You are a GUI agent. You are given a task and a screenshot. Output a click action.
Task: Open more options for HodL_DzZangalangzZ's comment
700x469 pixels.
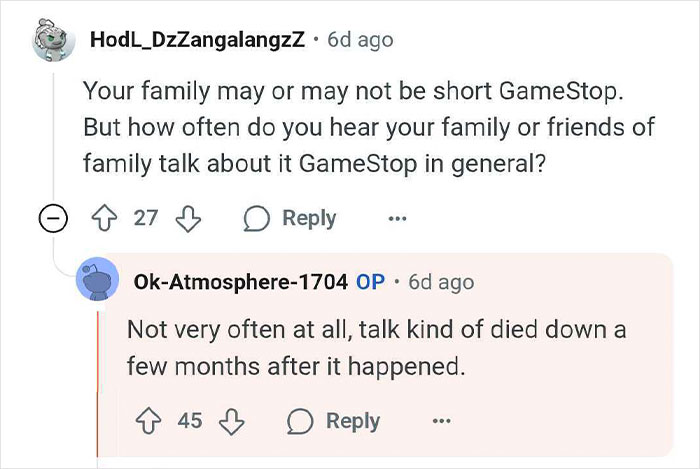click(398, 218)
